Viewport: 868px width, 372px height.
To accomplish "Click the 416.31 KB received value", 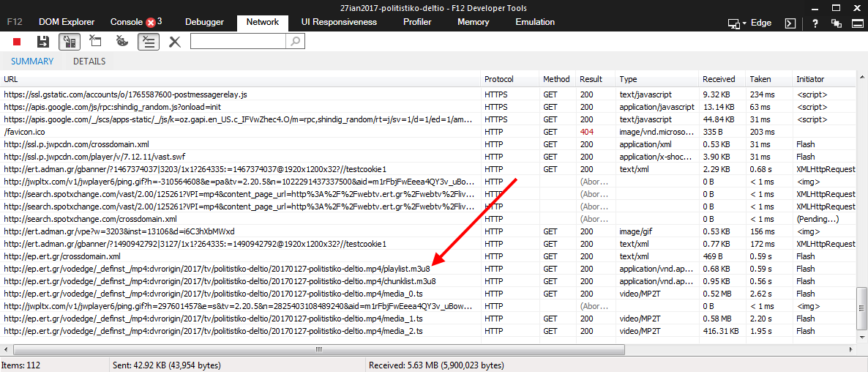I will tap(720, 331).
